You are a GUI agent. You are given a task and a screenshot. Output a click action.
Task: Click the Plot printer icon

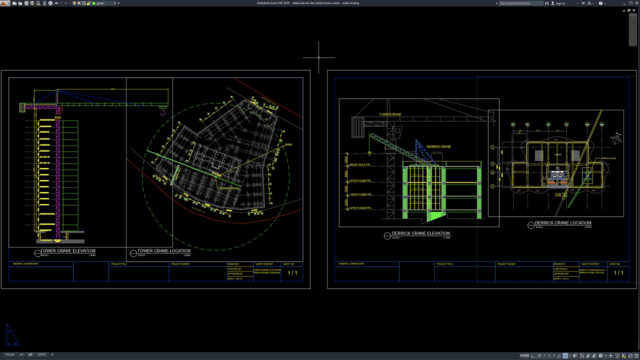click(x=51, y=3)
